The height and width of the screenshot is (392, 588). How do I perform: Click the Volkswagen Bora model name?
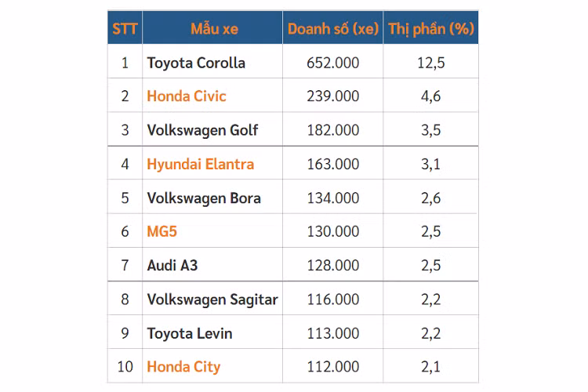[x=204, y=198]
